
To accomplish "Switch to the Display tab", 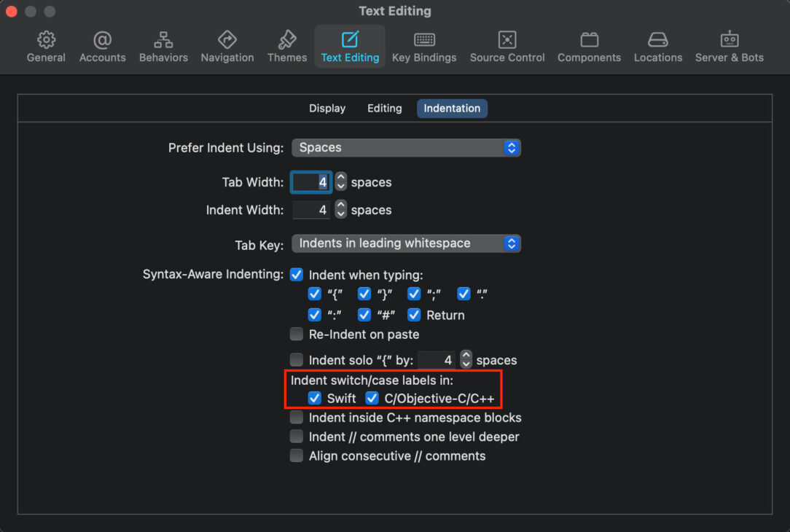I will (327, 109).
